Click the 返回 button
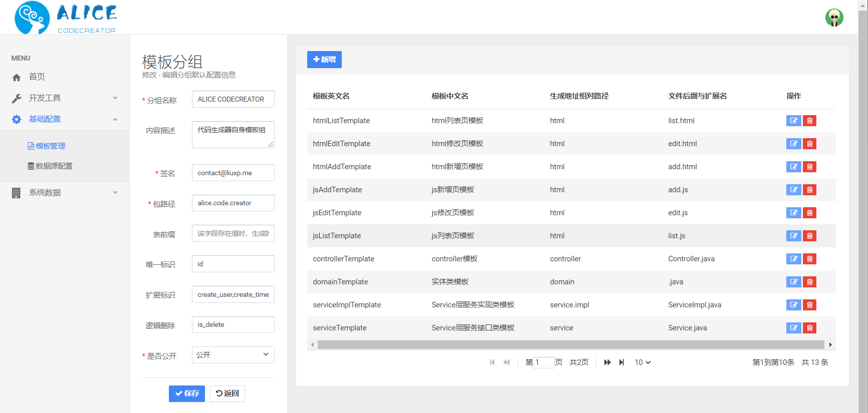The width and height of the screenshot is (868, 413). [x=228, y=393]
